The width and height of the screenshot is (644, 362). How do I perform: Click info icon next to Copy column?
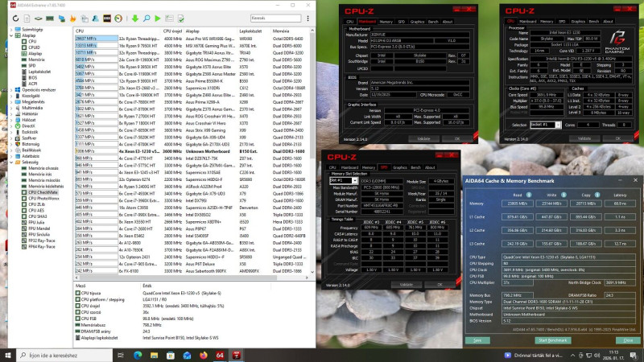[x=597, y=195]
